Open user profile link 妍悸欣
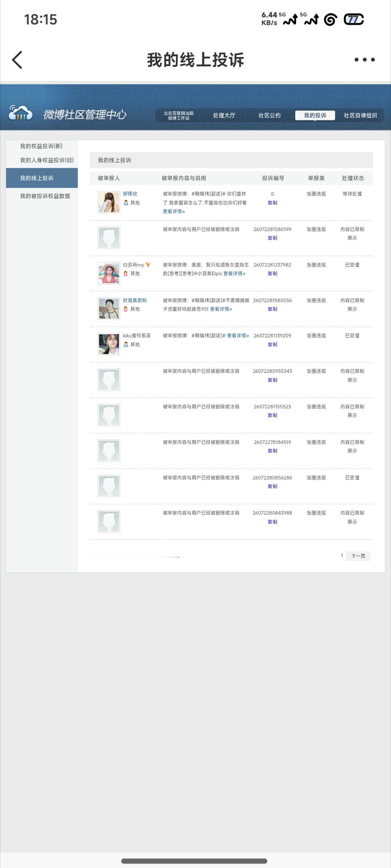Viewport: 391px width, 868px height. 130,194
